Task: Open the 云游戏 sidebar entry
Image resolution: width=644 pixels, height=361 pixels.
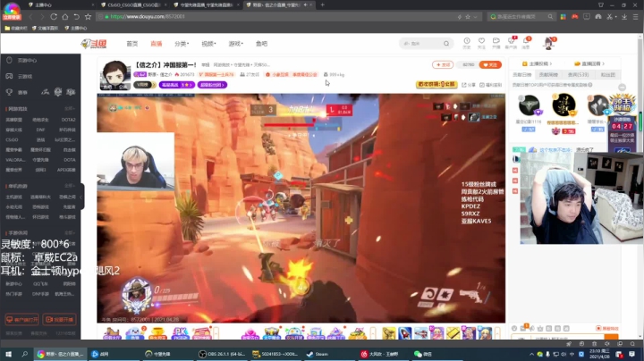Action: click(20, 76)
